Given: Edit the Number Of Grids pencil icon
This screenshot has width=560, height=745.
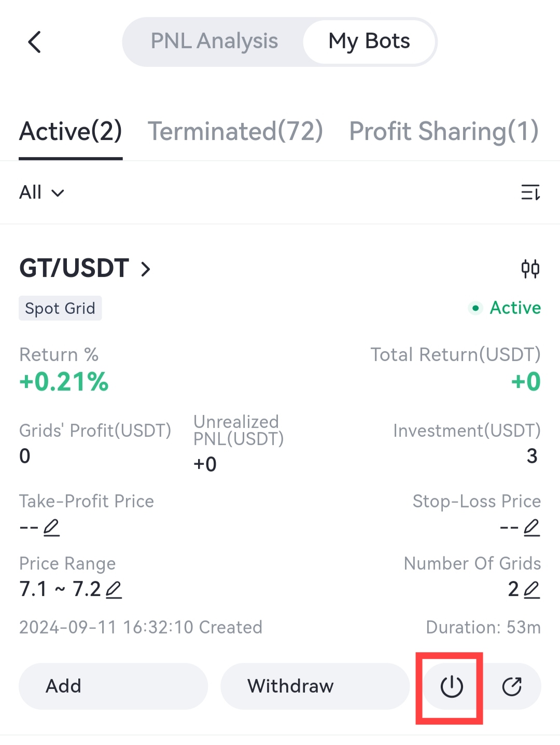Looking at the screenshot, I should [x=531, y=590].
